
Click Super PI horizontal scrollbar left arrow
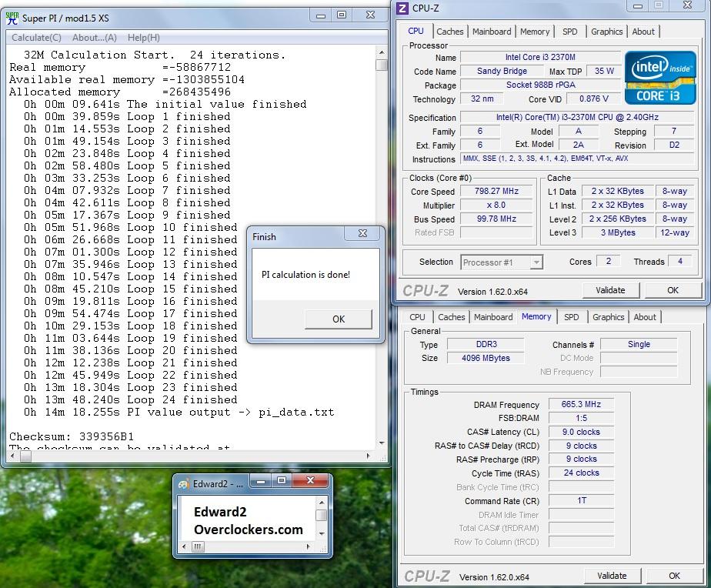pyautogui.click(x=12, y=456)
